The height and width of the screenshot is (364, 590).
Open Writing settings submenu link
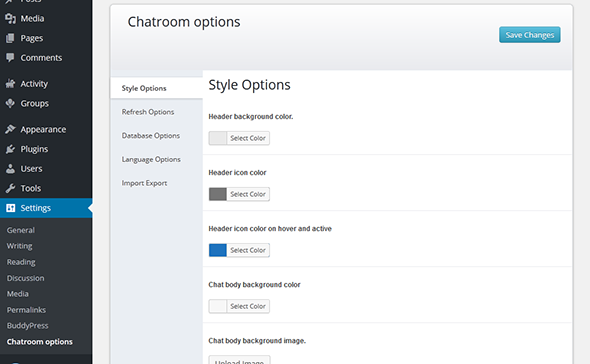click(x=20, y=246)
